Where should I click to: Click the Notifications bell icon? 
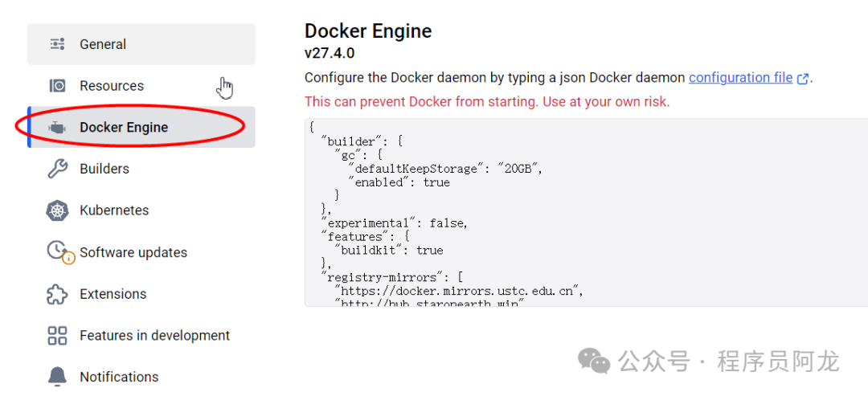point(57,377)
